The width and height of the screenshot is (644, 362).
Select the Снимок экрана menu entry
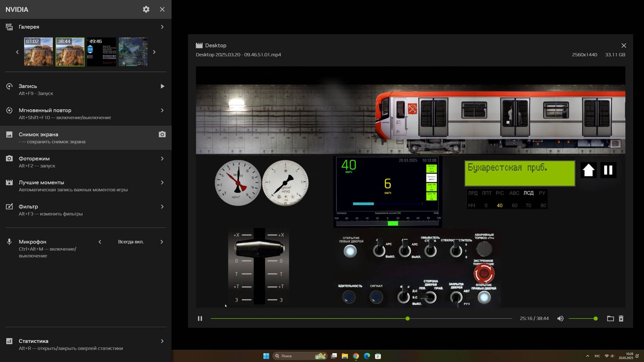(x=39, y=134)
